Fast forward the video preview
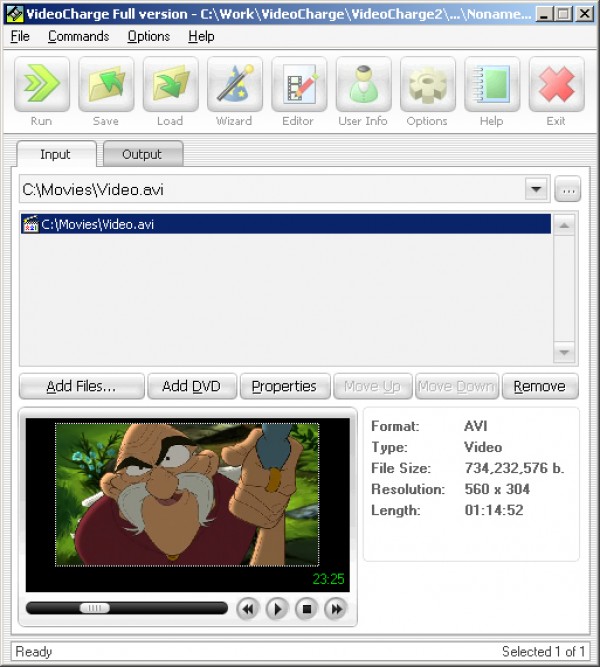Image resolution: width=600 pixels, height=667 pixels. pos(336,609)
